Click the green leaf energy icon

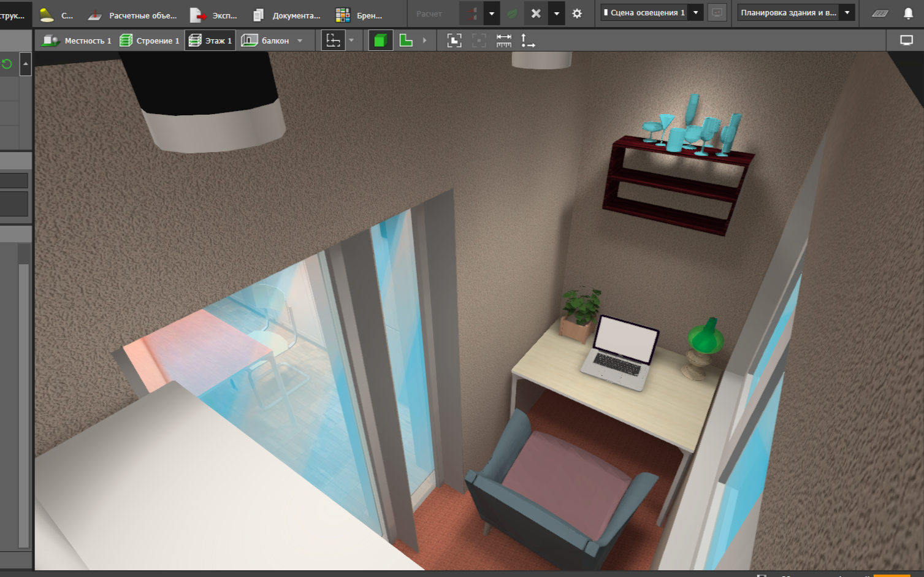511,13
